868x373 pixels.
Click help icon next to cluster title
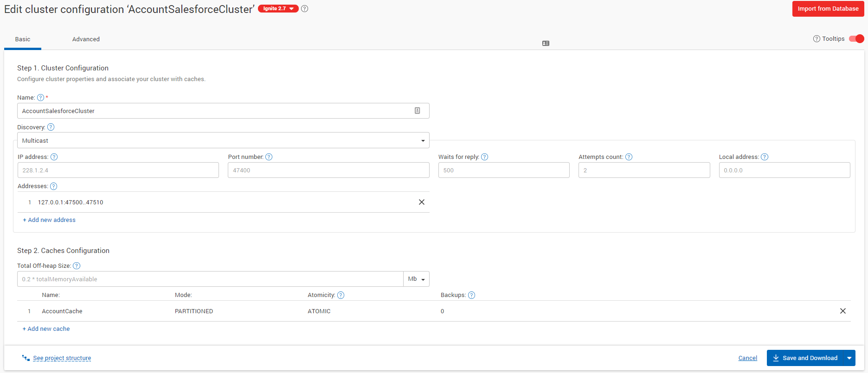click(304, 9)
